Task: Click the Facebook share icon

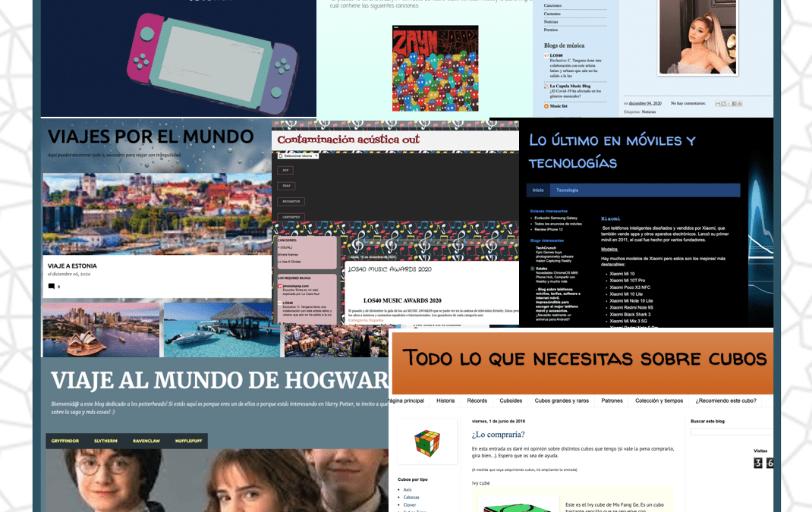Action: pos(735,104)
